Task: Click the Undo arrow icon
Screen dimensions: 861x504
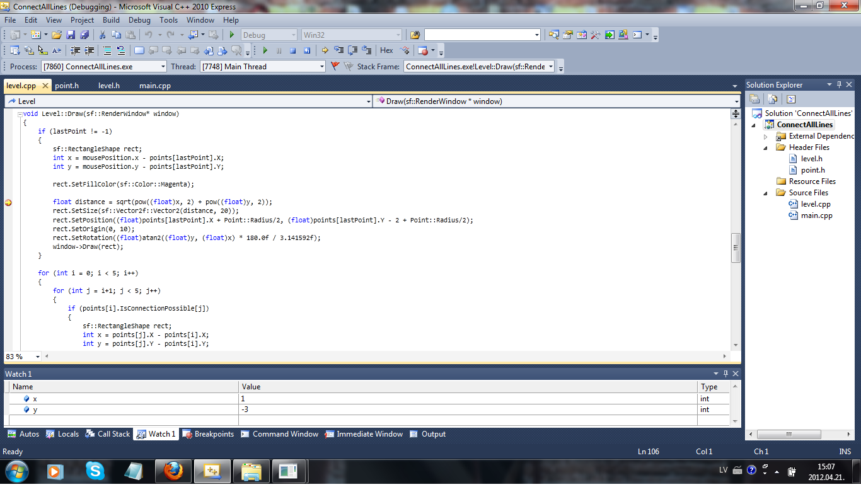Action: tap(148, 35)
